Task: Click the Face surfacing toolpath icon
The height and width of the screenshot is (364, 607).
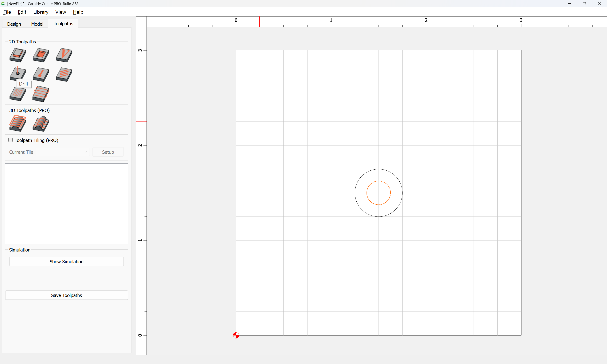Action: point(41,94)
